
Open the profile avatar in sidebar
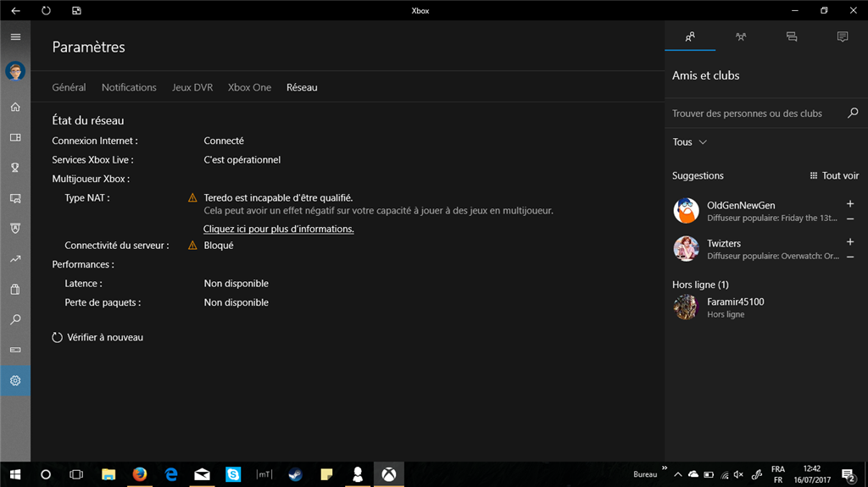[15, 71]
